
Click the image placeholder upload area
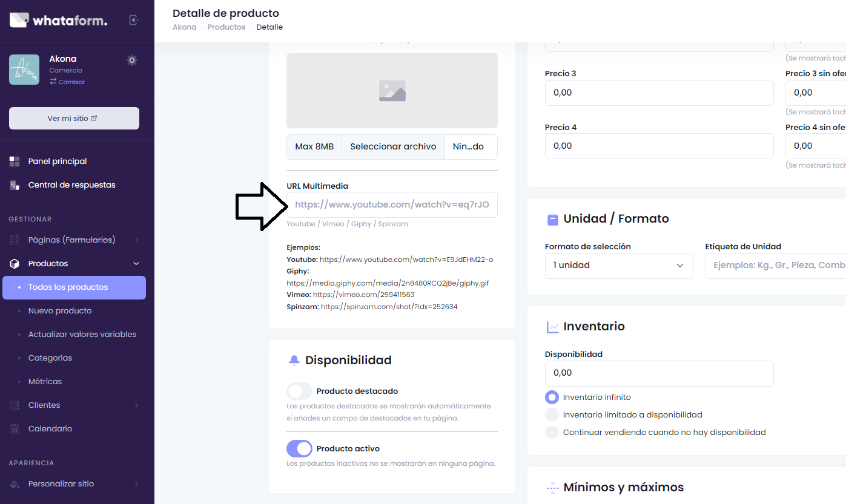pyautogui.click(x=392, y=91)
